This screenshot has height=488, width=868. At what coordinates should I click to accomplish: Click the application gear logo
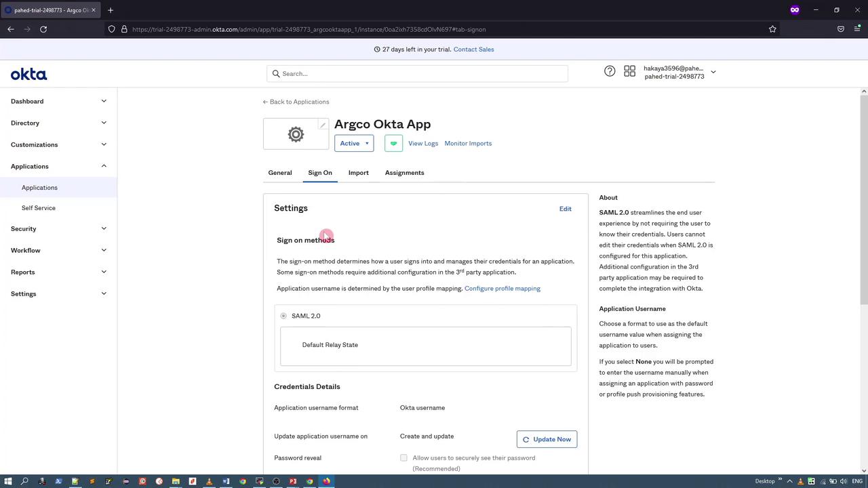pyautogui.click(x=296, y=134)
